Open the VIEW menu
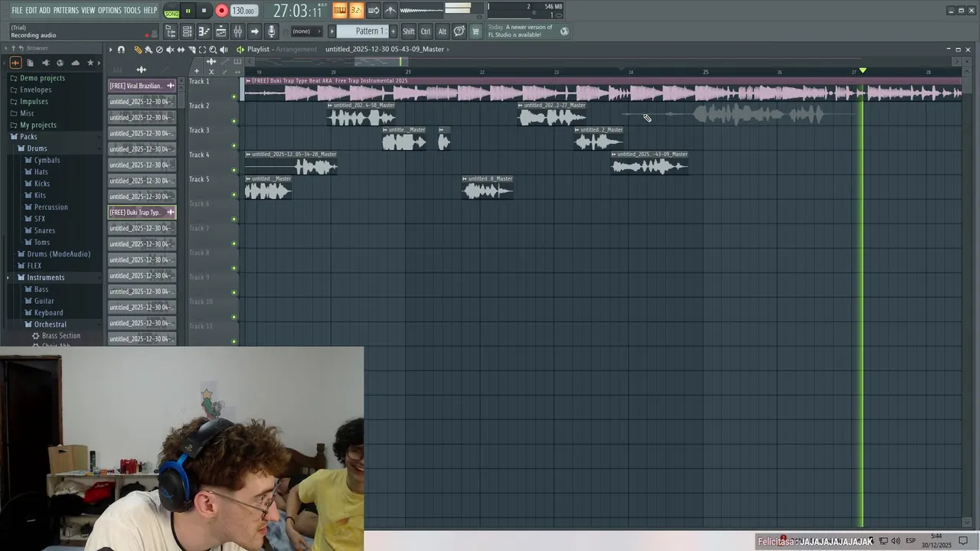Viewport: 980px width, 551px height. pyautogui.click(x=88, y=11)
